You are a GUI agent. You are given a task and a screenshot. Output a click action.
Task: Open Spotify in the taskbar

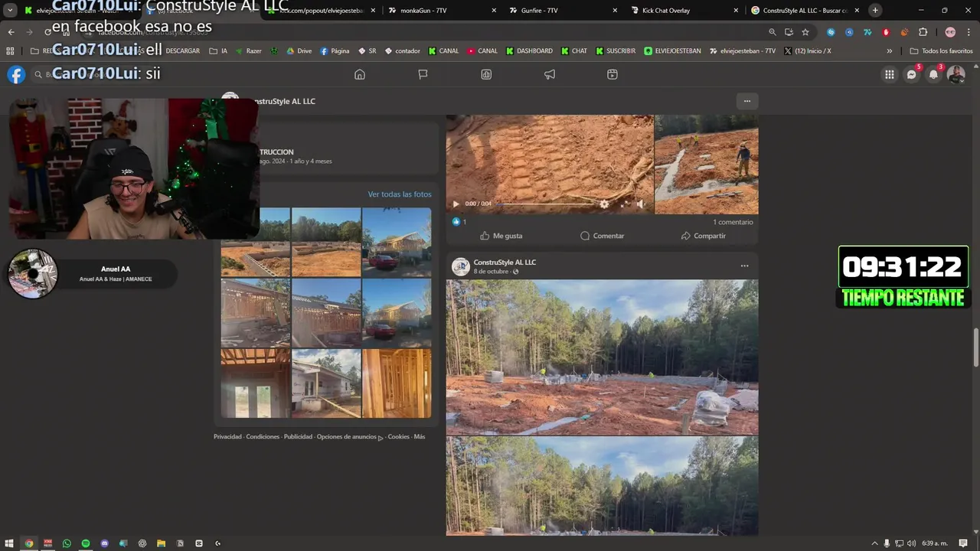click(86, 543)
